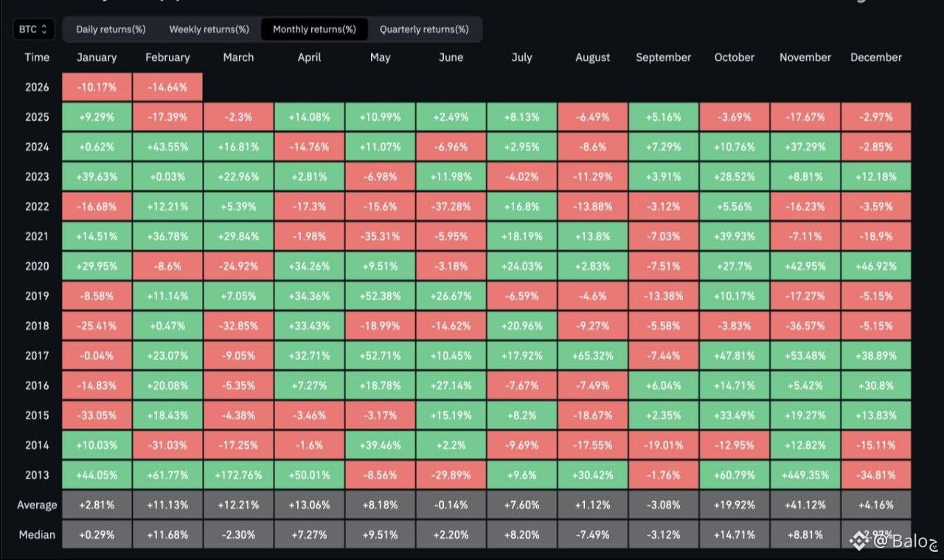Click the +11.68% February median cell
This screenshot has width=944, height=560.
pyautogui.click(x=167, y=535)
